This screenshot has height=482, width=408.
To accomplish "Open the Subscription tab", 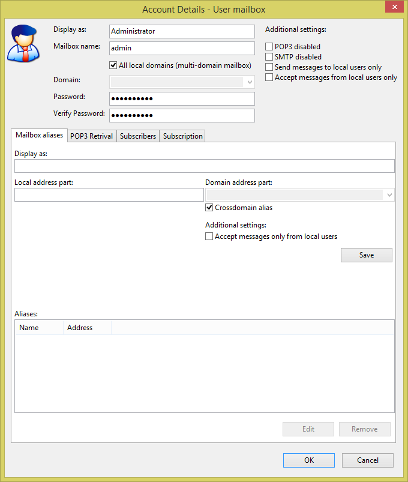I will pos(183,136).
